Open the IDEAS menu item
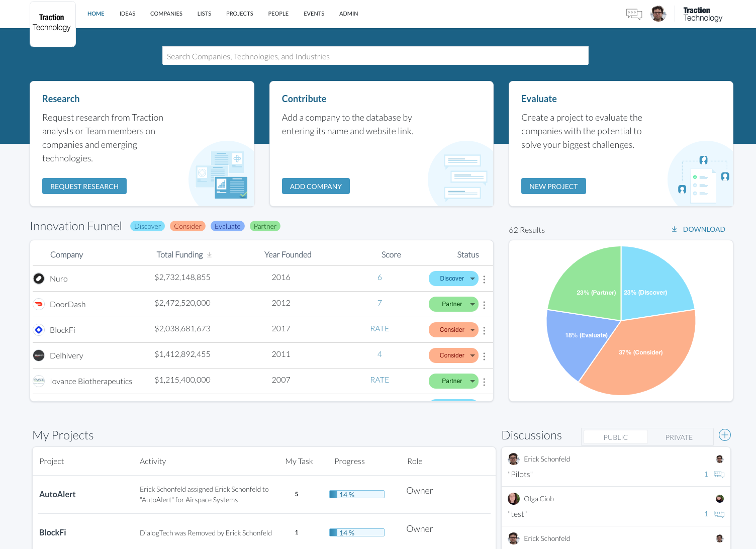This screenshot has height=549, width=756. pyautogui.click(x=128, y=14)
